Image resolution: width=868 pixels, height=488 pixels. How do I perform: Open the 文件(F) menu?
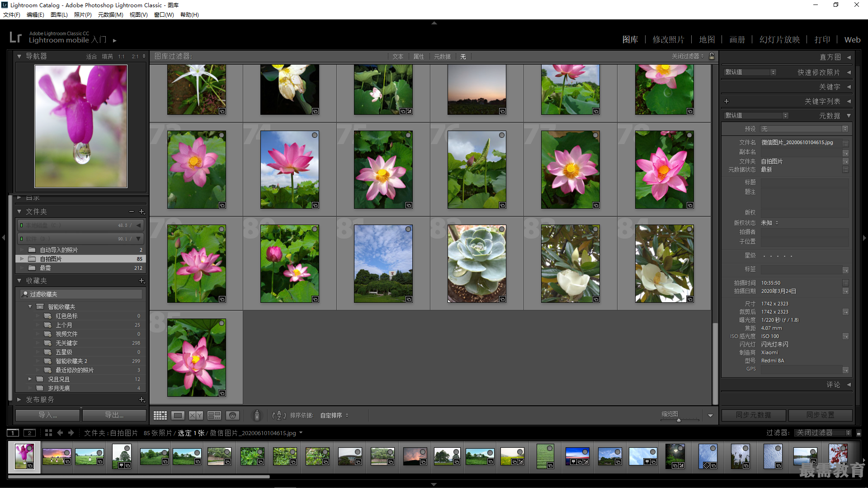coord(12,15)
